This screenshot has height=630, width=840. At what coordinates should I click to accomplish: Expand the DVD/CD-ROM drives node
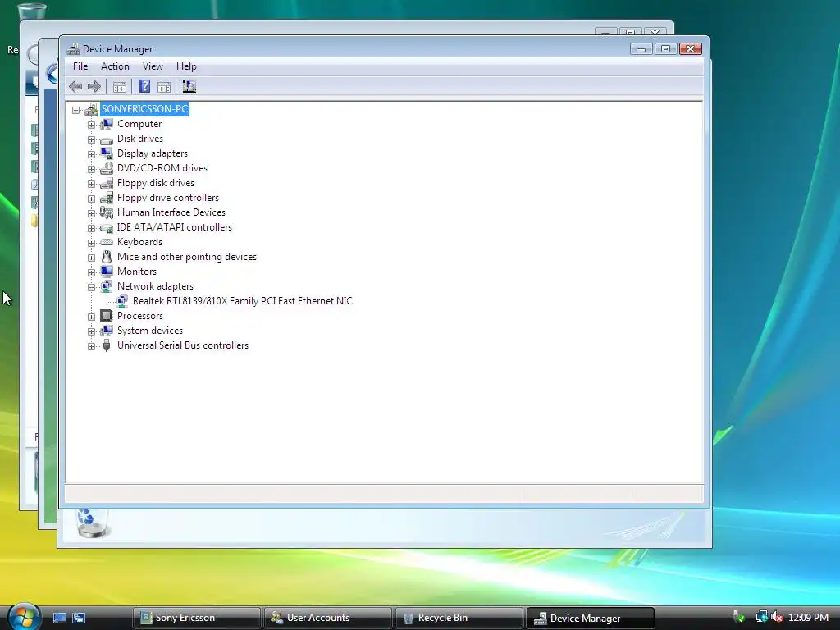pyautogui.click(x=92, y=169)
